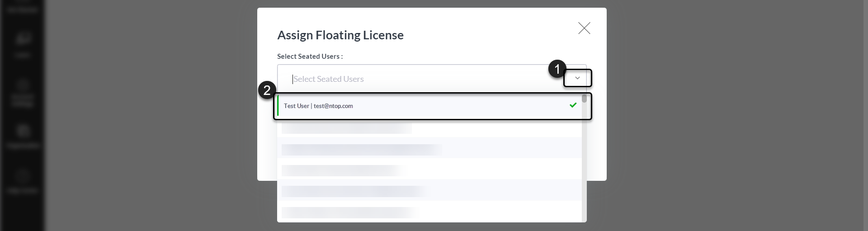Choose the bottom-most blurred user row

[429, 212]
